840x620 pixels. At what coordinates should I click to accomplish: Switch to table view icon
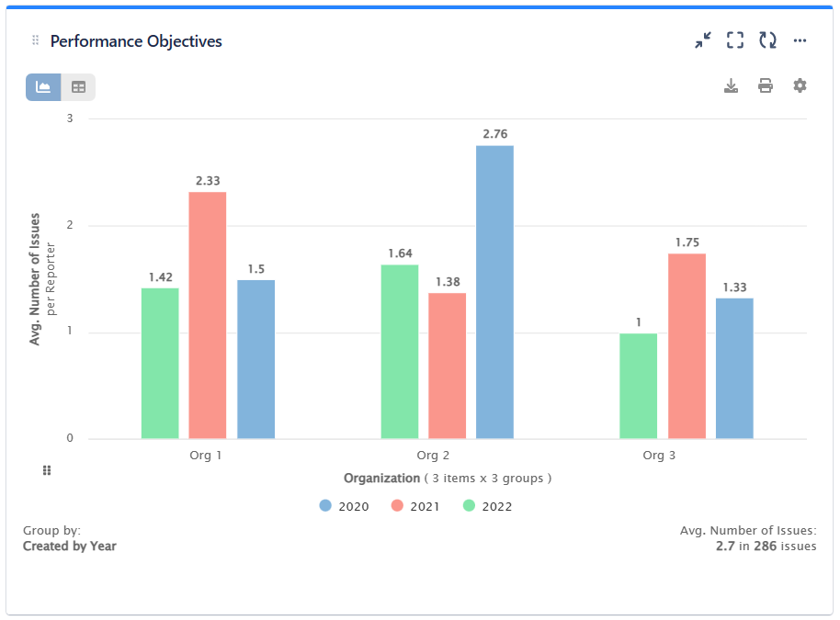78,86
